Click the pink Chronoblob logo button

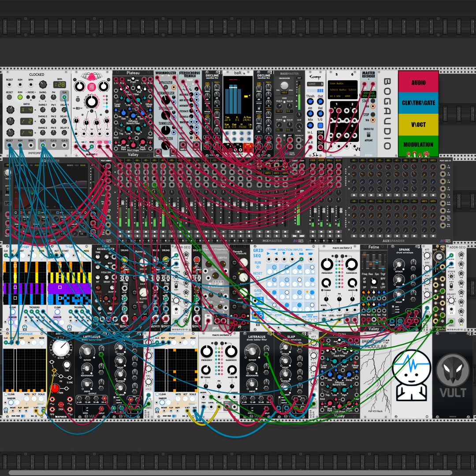91,86
